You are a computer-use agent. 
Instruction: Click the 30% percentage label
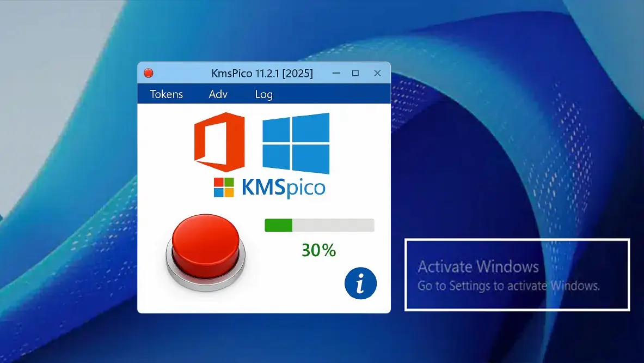pyautogui.click(x=318, y=250)
